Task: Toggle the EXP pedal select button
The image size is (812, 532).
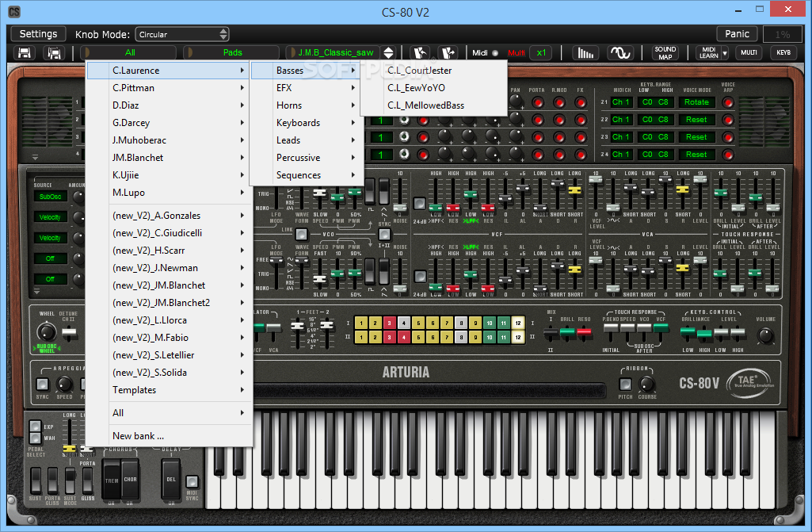Action: tap(35, 427)
